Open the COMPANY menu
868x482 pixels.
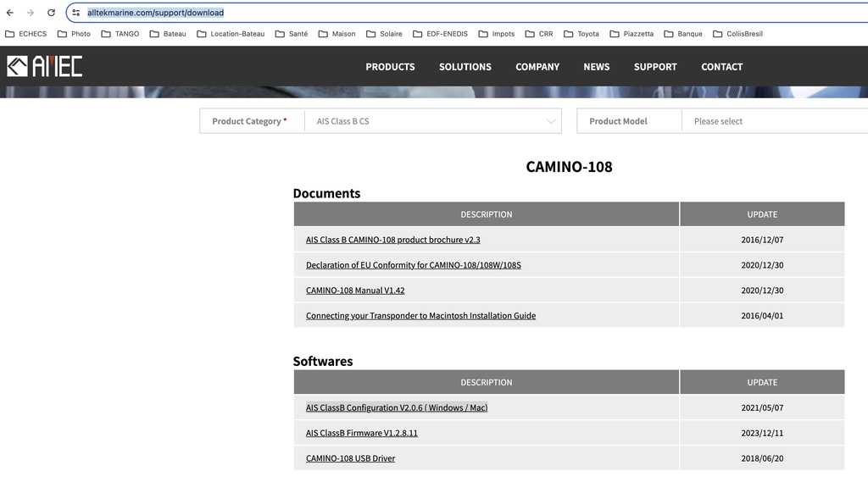[x=537, y=66]
